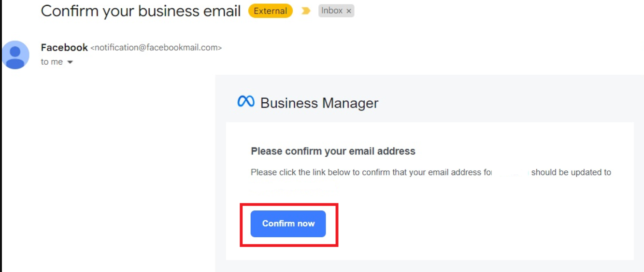Click the Facebook sender name
The height and width of the screenshot is (272, 644).
click(x=64, y=47)
